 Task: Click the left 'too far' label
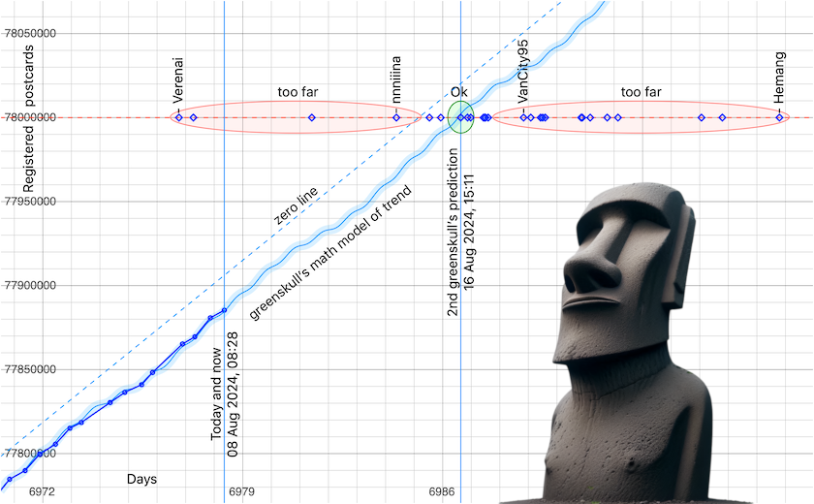[x=297, y=93]
